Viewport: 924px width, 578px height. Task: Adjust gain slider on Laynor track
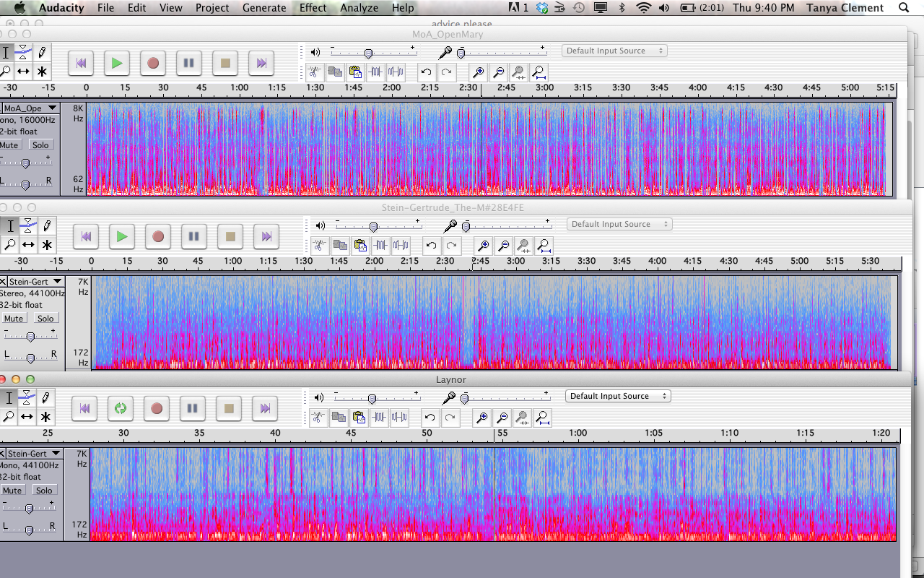pyautogui.click(x=29, y=509)
